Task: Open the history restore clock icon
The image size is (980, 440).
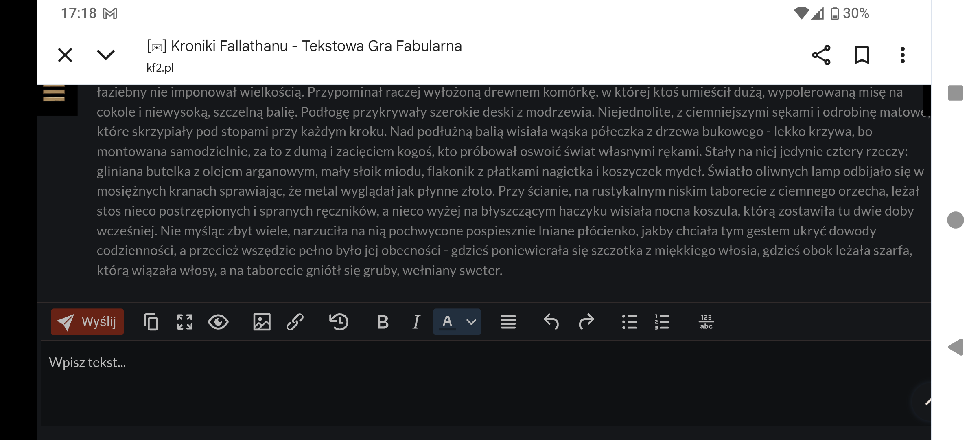Action: tap(339, 322)
